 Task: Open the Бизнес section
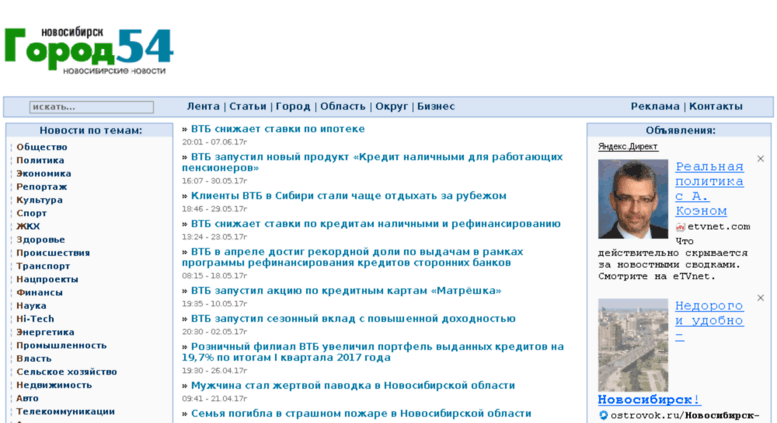pos(436,106)
